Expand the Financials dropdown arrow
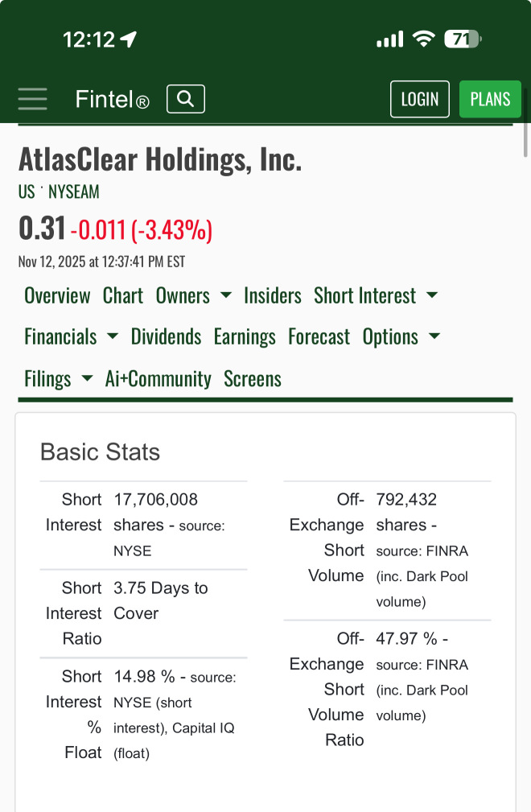 pyautogui.click(x=113, y=336)
